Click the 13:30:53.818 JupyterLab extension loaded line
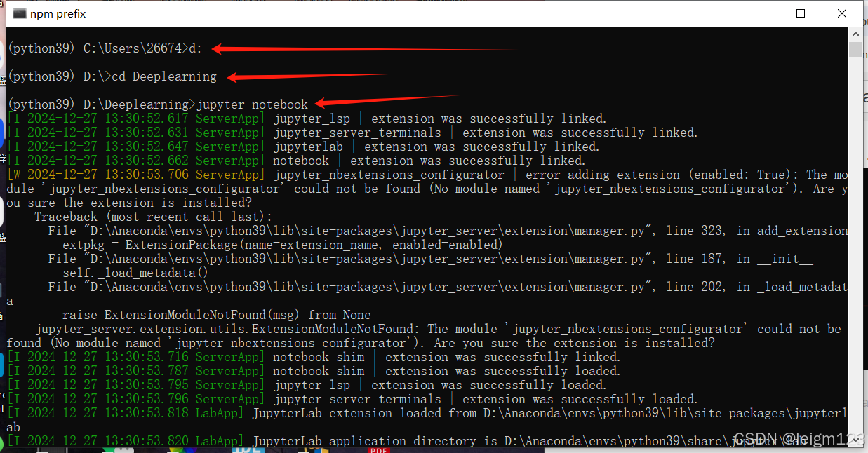 [x=427, y=420]
